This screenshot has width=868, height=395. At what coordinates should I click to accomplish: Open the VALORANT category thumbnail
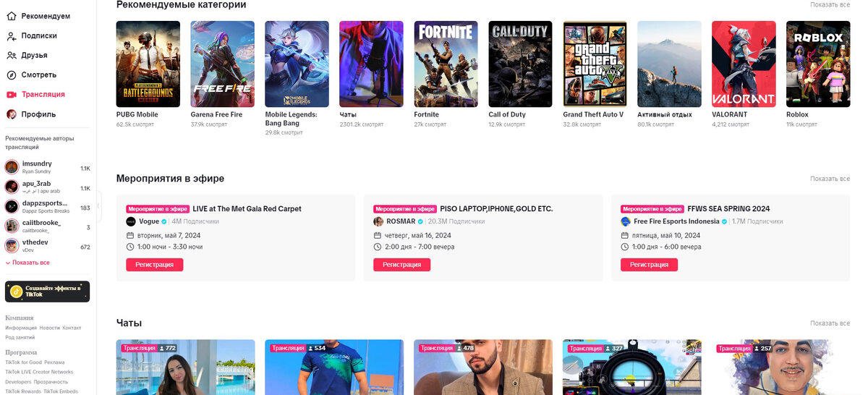[x=744, y=64]
